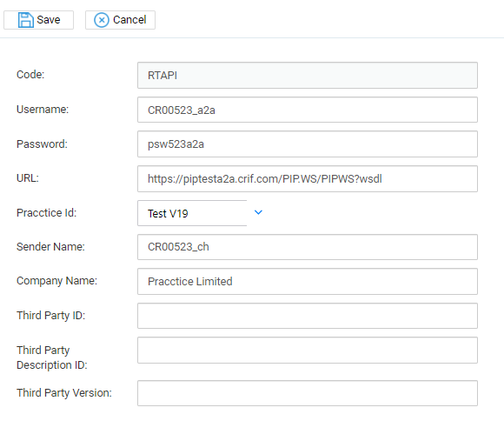This screenshot has height=441, width=504.
Task: Click the Company Name label
Action: pyautogui.click(x=56, y=281)
